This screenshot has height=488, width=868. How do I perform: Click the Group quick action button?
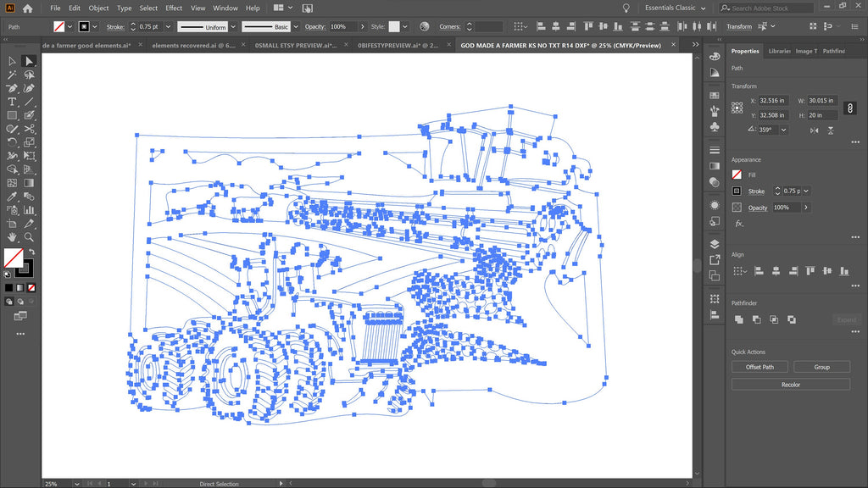click(x=821, y=367)
